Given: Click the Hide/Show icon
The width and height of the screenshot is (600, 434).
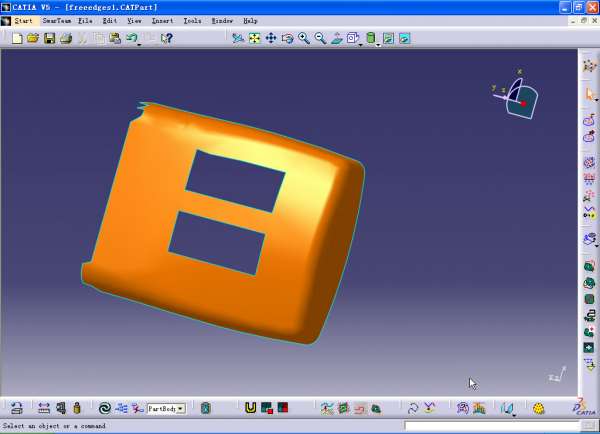Looking at the screenshot, I should pyautogui.click(x=388, y=38).
